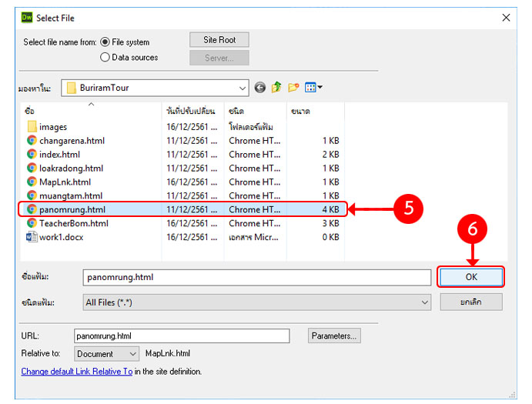Screen dimensions: 532x404
Task: Click in the URL text field
Action: (181, 336)
